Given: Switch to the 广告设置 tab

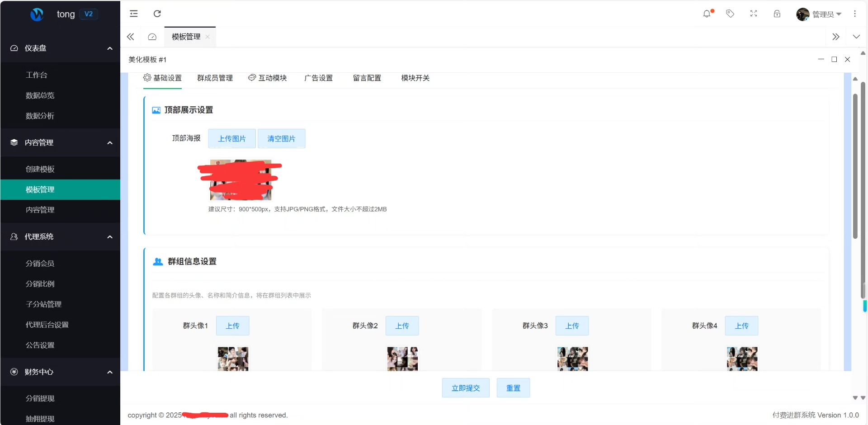Looking at the screenshot, I should click(x=318, y=78).
